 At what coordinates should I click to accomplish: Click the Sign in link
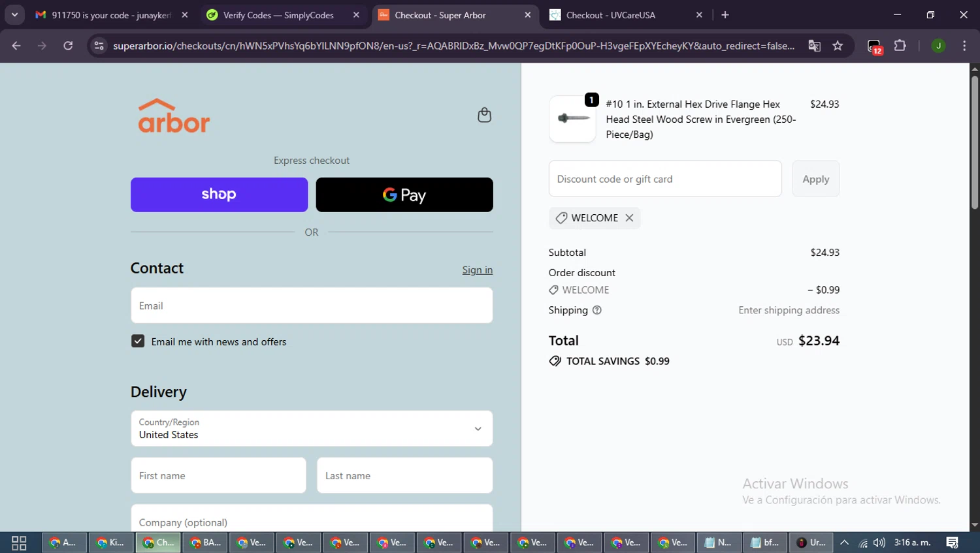point(478,270)
